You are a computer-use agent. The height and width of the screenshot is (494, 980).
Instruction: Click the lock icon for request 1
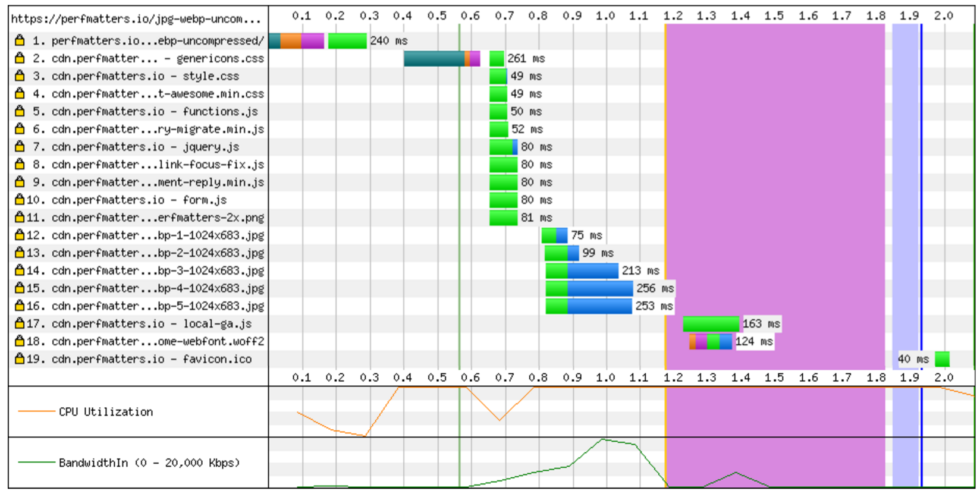pyautogui.click(x=20, y=40)
